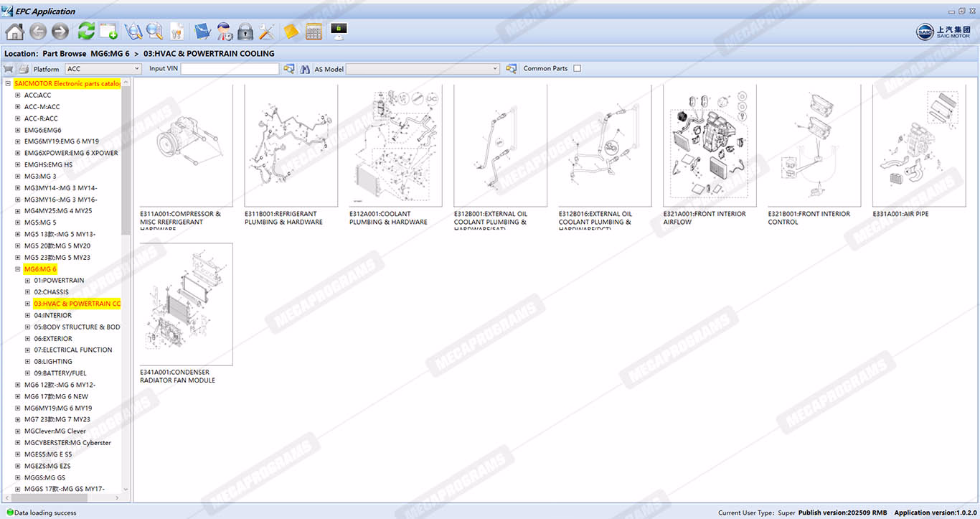The height and width of the screenshot is (519, 980).
Task: Click the forward navigation arrow
Action: tap(60, 32)
